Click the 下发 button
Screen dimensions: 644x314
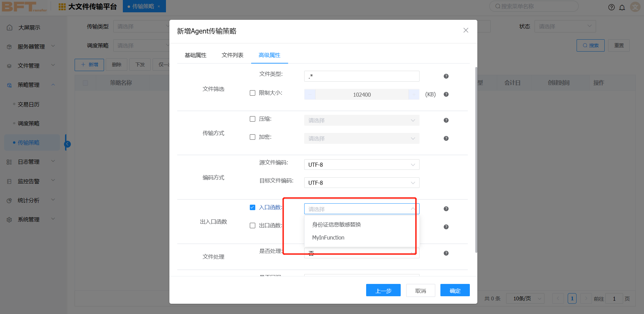click(140, 65)
